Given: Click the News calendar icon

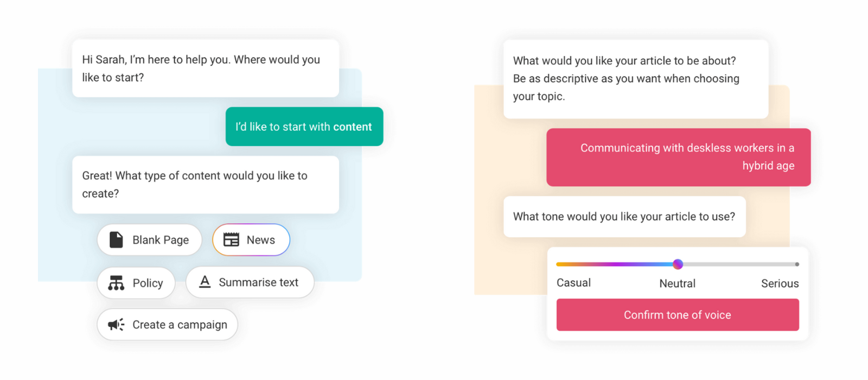Looking at the screenshot, I should coord(231,240).
